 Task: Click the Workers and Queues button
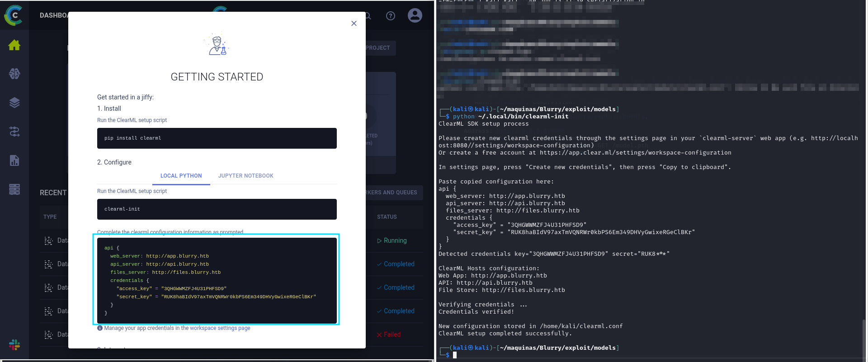(392, 193)
